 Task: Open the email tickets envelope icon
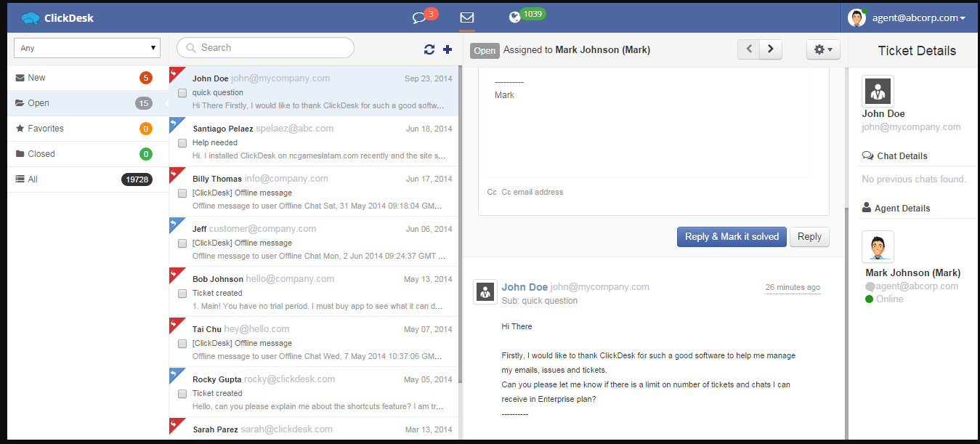[x=467, y=17]
